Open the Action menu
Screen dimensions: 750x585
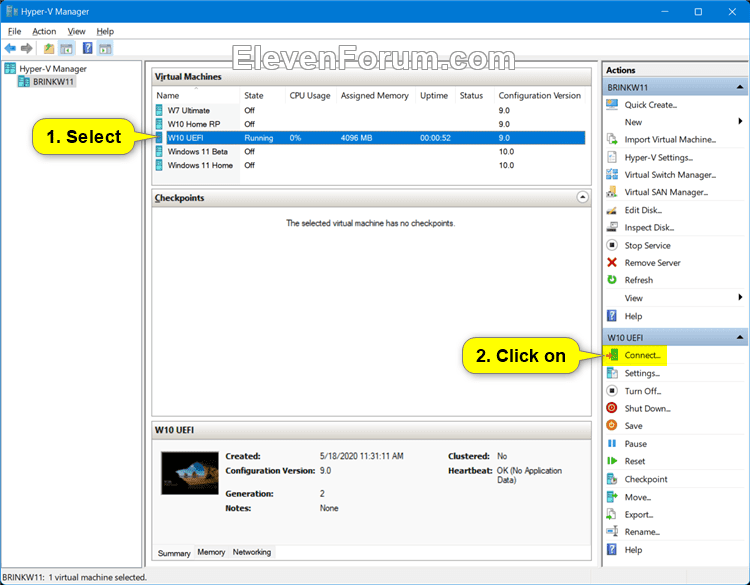click(44, 32)
